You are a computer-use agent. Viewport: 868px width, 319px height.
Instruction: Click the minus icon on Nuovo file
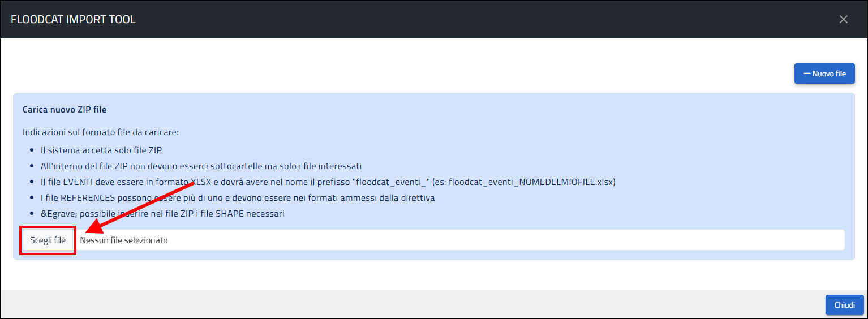tap(807, 74)
